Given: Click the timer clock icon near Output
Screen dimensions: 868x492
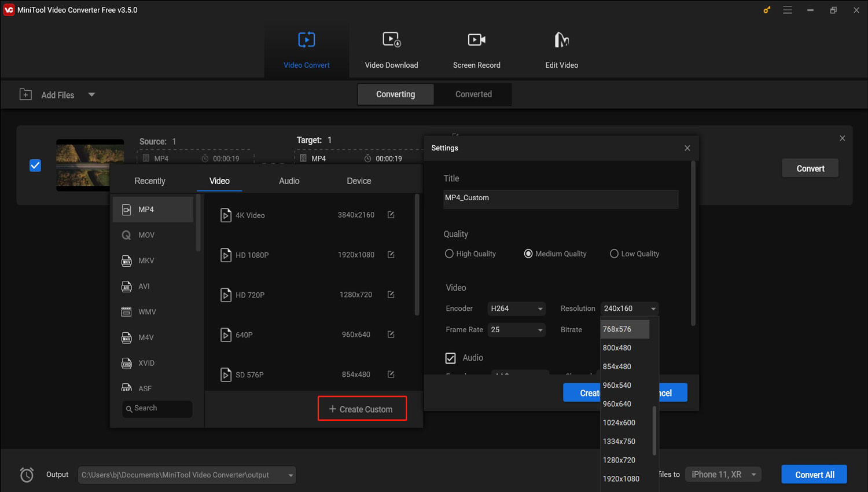Looking at the screenshot, I should coord(27,475).
